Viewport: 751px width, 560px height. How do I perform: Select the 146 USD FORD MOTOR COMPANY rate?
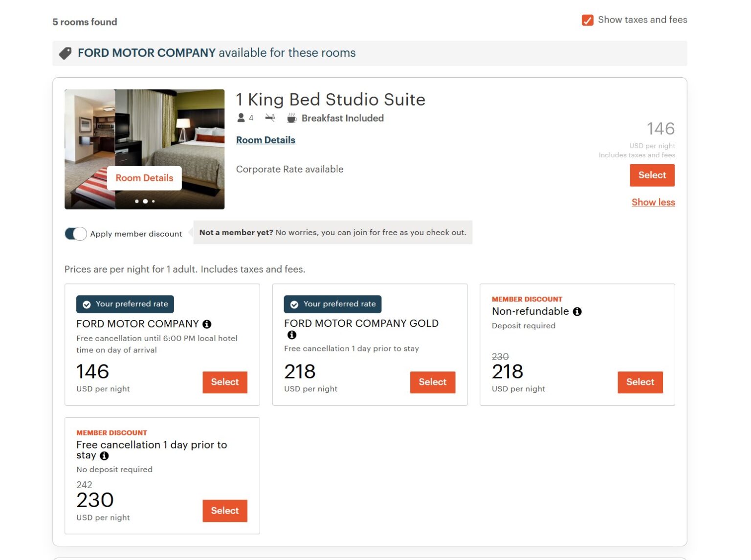coord(224,382)
